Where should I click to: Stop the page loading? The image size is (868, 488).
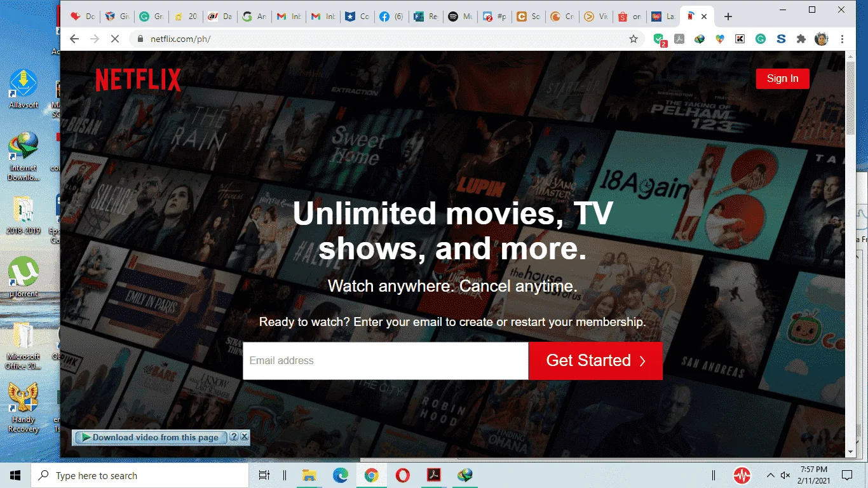(115, 39)
